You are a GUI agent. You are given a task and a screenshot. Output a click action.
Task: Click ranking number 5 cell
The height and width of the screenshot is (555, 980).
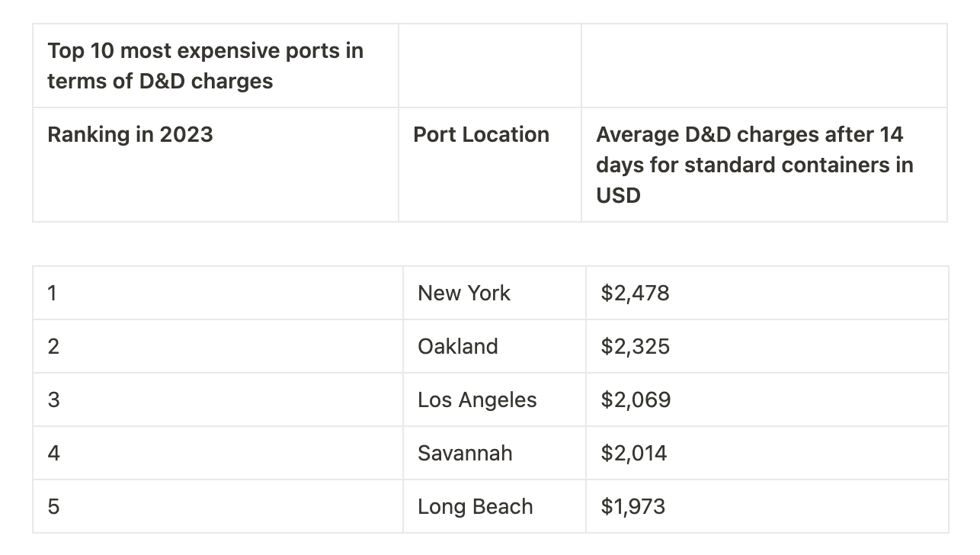click(x=53, y=507)
